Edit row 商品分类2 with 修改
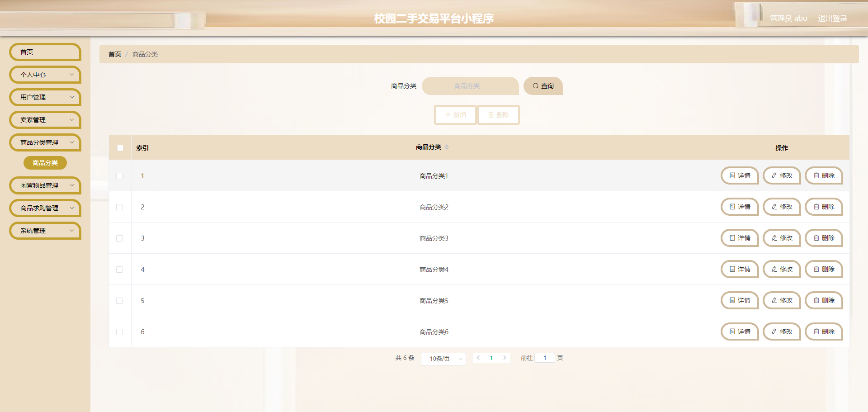 pos(782,207)
